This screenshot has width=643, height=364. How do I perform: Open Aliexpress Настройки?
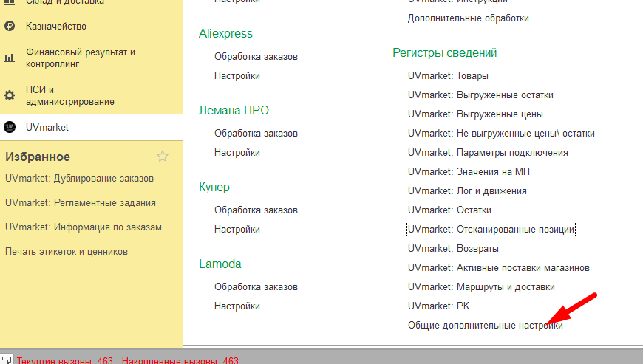(x=237, y=76)
